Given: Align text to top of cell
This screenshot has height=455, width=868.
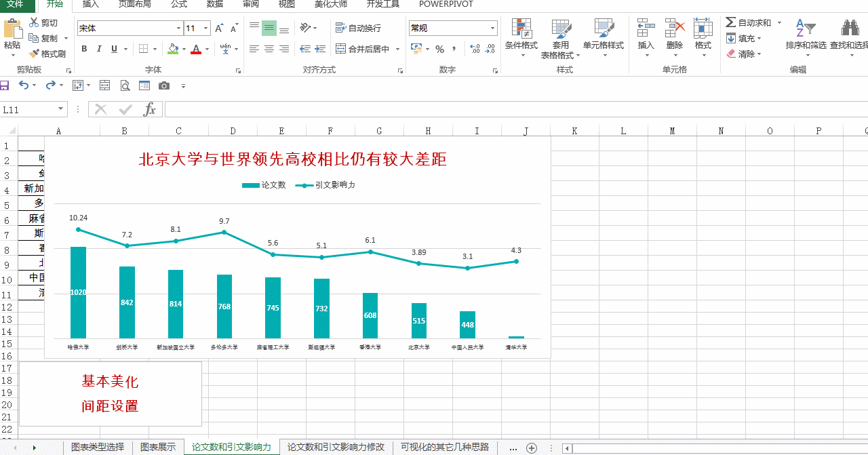Looking at the screenshot, I should pyautogui.click(x=254, y=27).
